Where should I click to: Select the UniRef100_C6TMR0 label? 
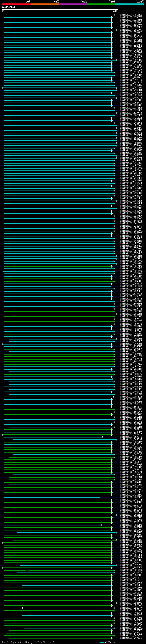pos(131,266)
